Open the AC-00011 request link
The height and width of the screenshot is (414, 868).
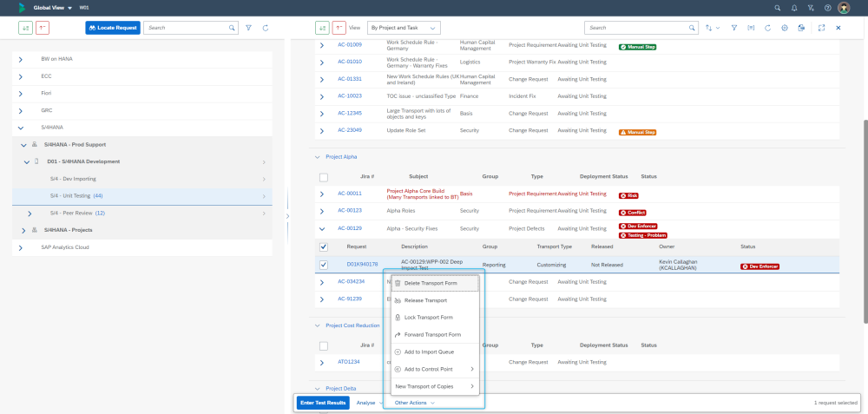(x=349, y=194)
